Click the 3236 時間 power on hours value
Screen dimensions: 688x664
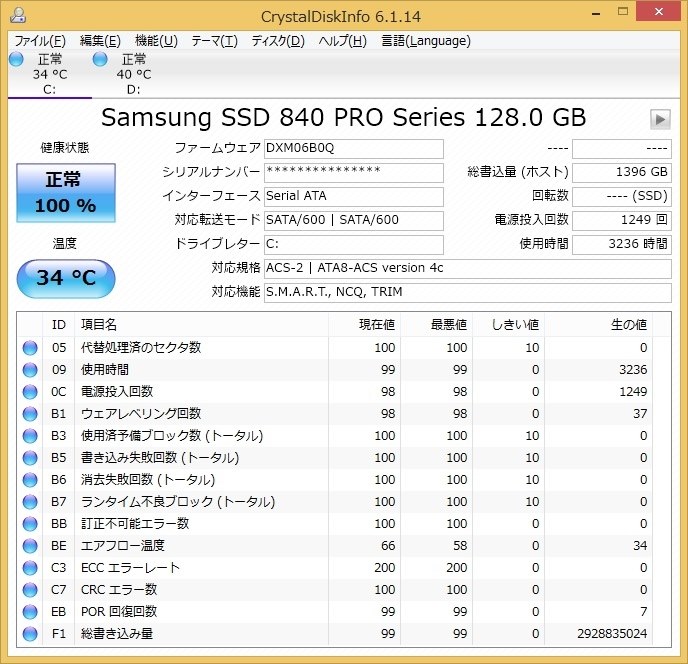pyautogui.click(x=622, y=244)
